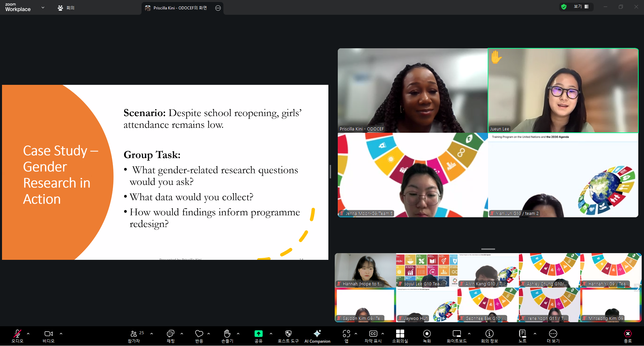Click the green encryption shield icon
The height and width of the screenshot is (346, 644).
[x=564, y=7]
